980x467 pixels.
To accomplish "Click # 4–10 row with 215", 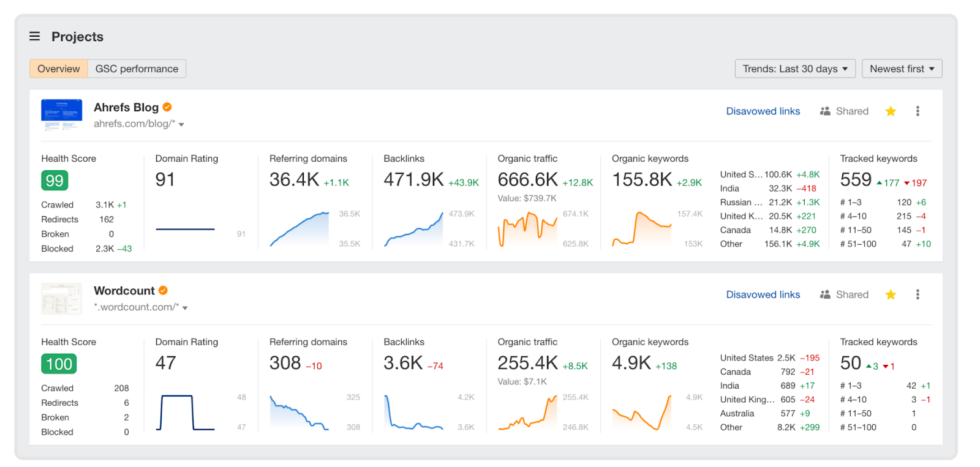I will click(883, 216).
